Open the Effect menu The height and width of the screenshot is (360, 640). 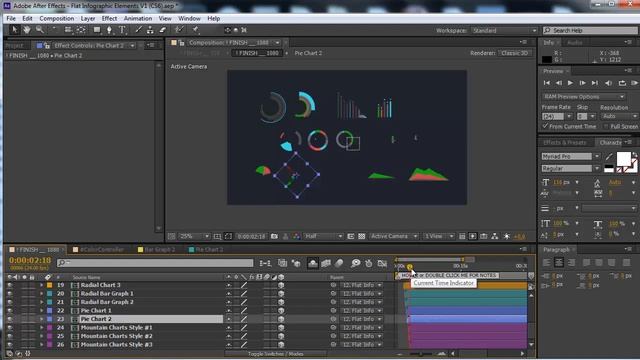[109, 18]
